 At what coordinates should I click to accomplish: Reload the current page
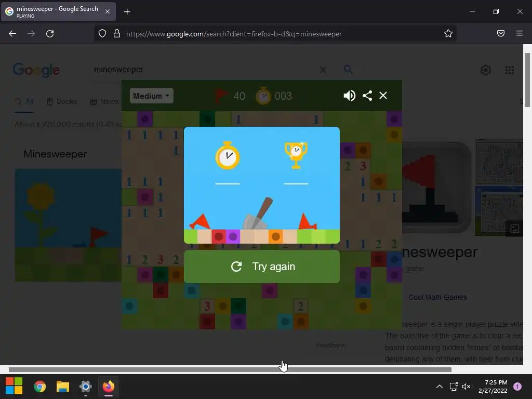pyautogui.click(x=50, y=34)
